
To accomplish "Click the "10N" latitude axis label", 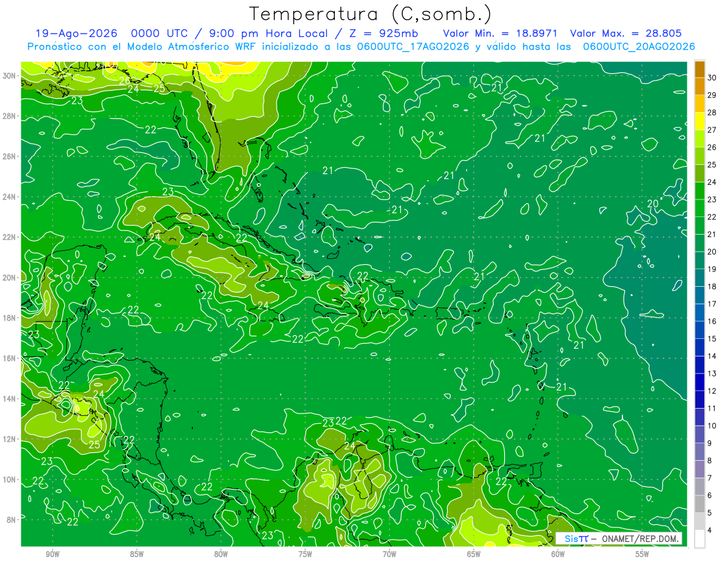I will (10, 480).
